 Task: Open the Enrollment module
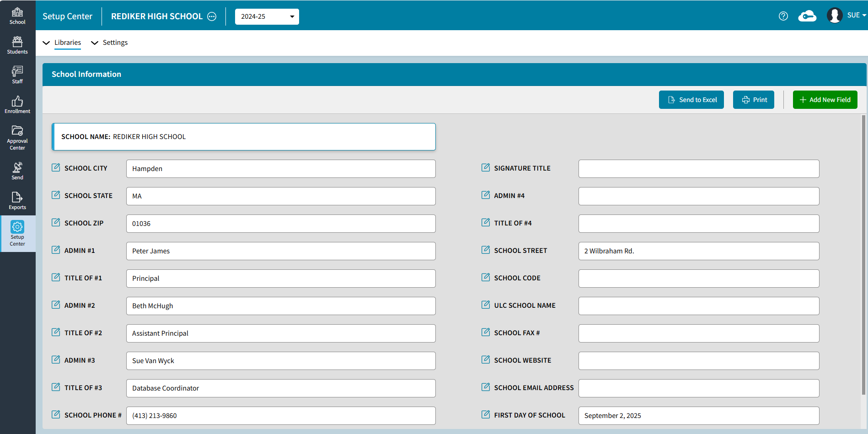[x=17, y=105]
